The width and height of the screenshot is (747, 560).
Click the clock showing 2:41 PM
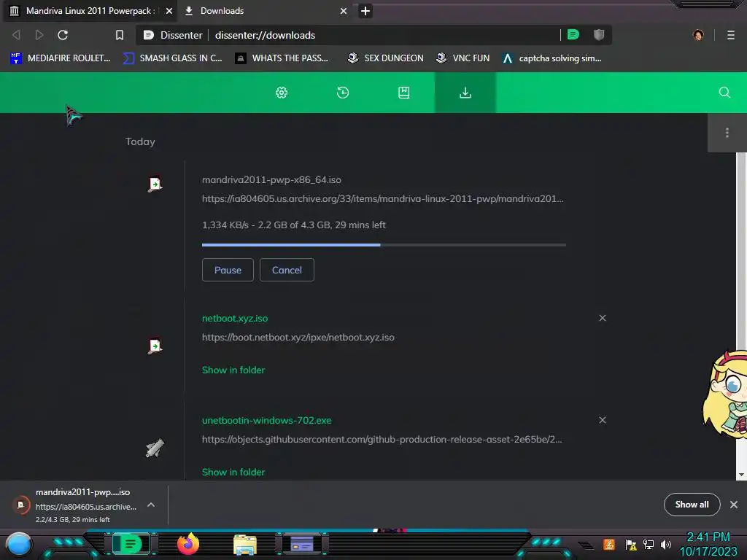(x=708, y=537)
